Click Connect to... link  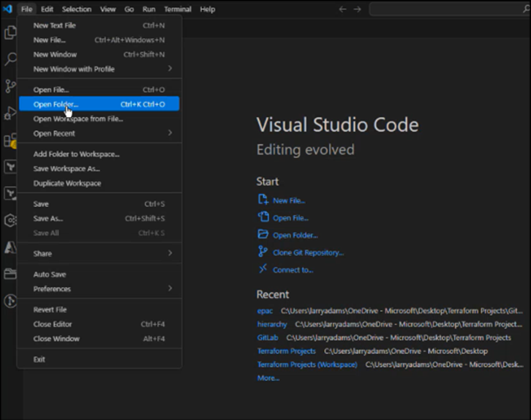[293, 270]
